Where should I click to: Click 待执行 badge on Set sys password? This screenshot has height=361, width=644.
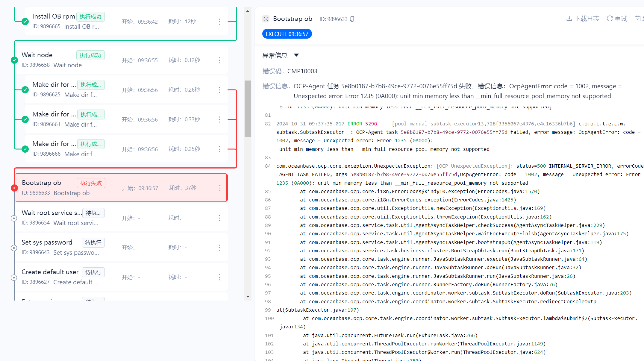(93, 242)
